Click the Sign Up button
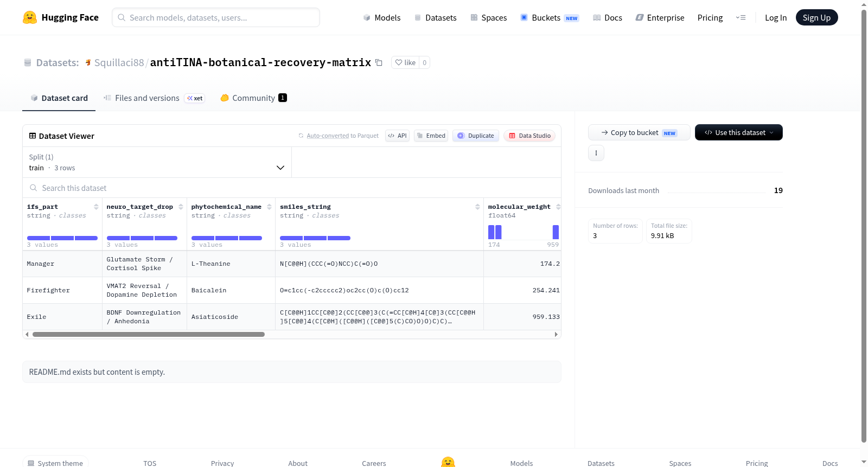868x467 pixels. coord(816,17)
